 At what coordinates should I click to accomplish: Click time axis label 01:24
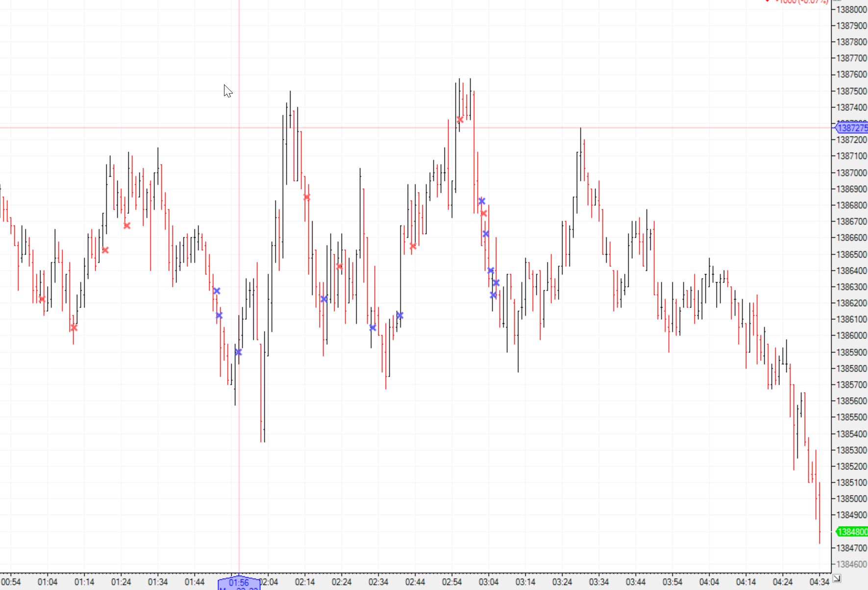pyautogui.click(x=121, y=582)
